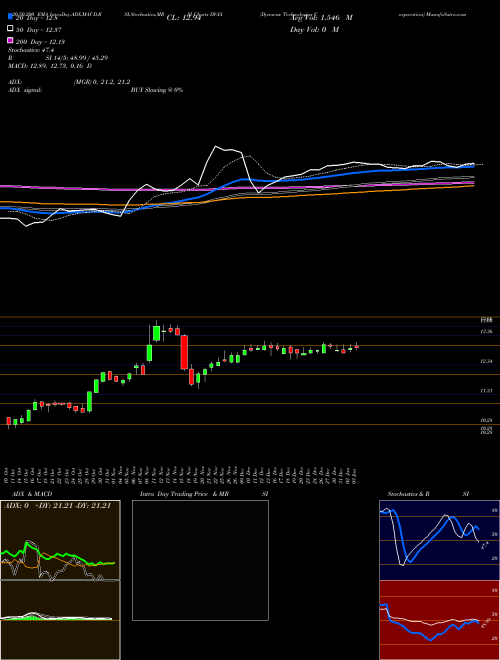Click the ADX signal label
Screen dimensions: 500x660
pos(24,90)
